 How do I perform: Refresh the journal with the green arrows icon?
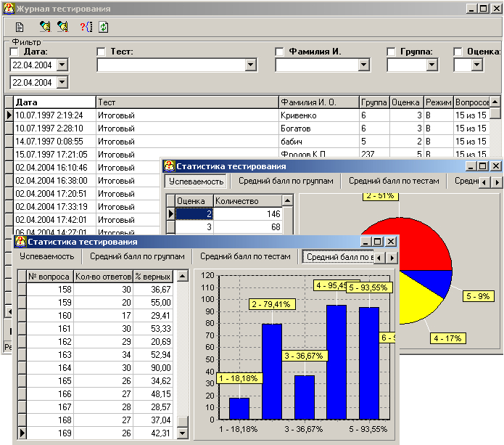pos(104,27)
